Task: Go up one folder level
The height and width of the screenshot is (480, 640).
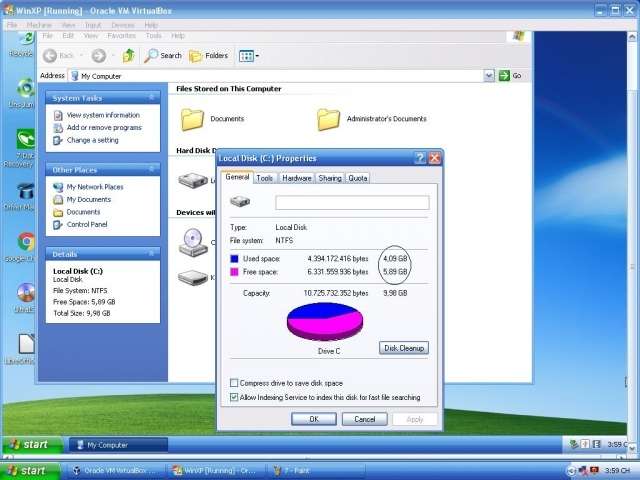Action: (129, 56)
